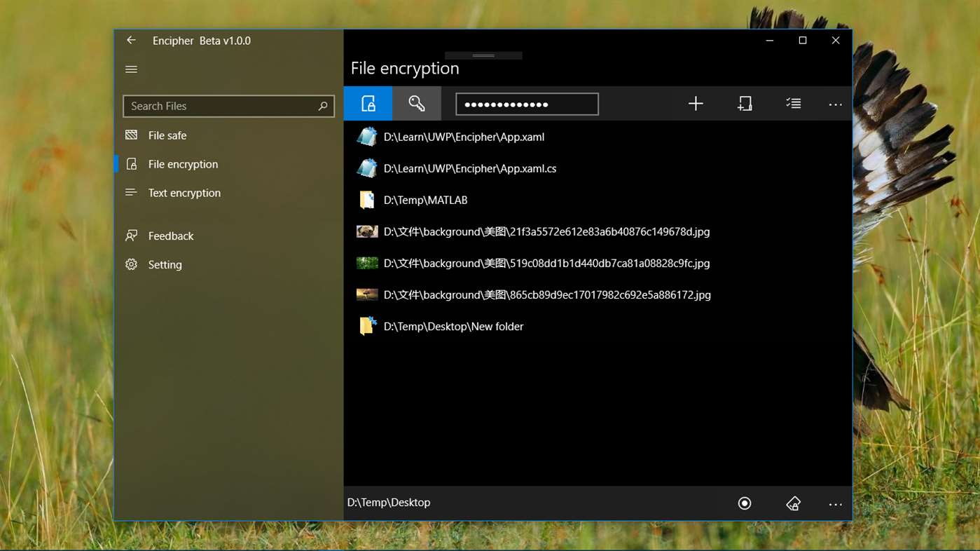Select D:\Temp\Desktop\New folder row
The width and height of the screenshot is (980, 551).
point(598,326)
